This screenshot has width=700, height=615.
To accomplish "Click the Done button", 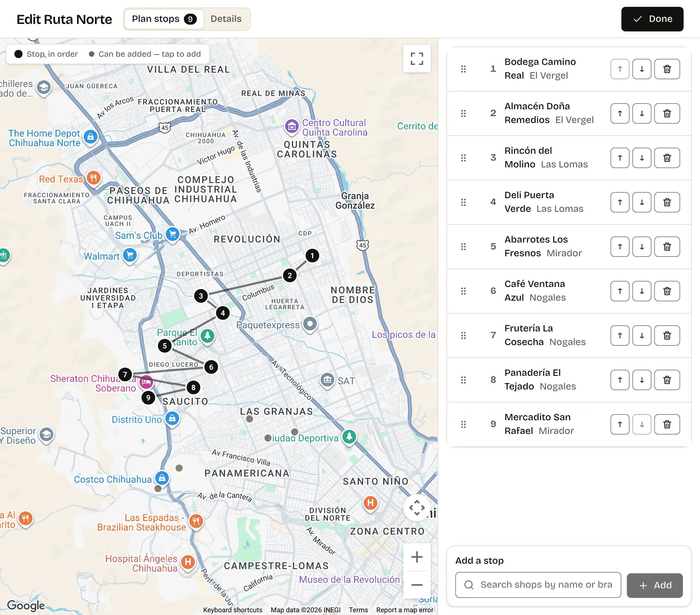I will 652,19.
